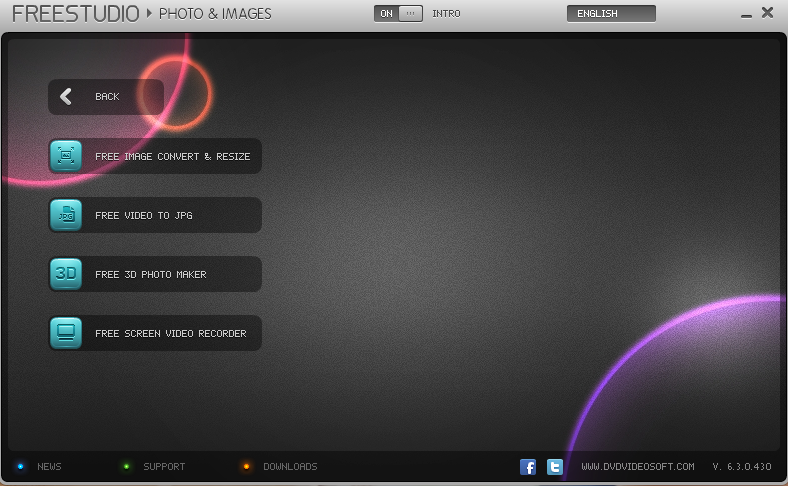Launch Free Image Convert & Resize label

(173, 156)
